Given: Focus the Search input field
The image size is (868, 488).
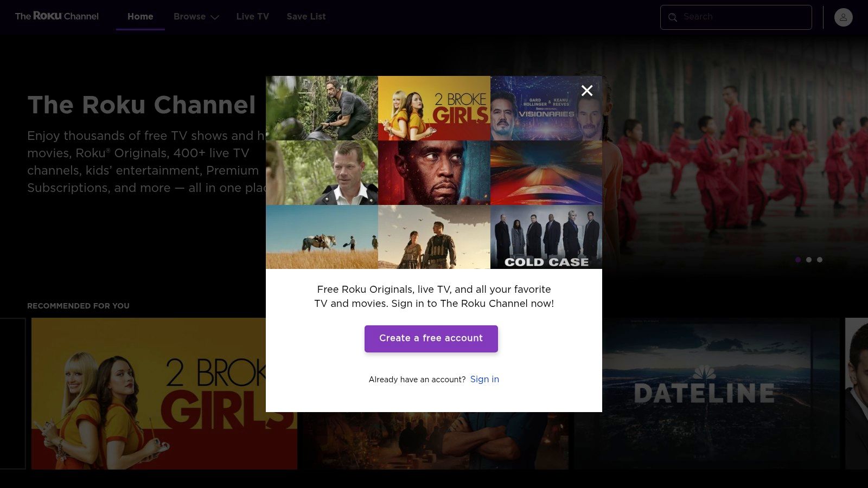Looking at the screenshot, I should 736,17.
